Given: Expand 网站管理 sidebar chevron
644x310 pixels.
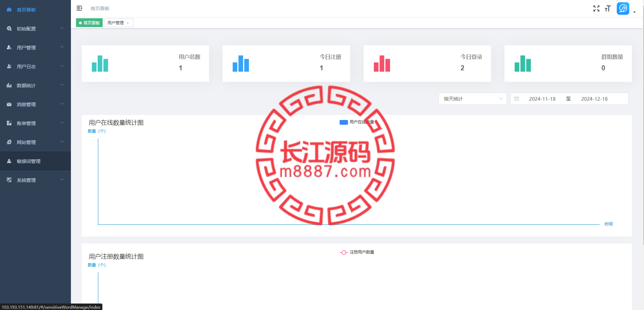Looking at the screenshot, I should 62,142.
